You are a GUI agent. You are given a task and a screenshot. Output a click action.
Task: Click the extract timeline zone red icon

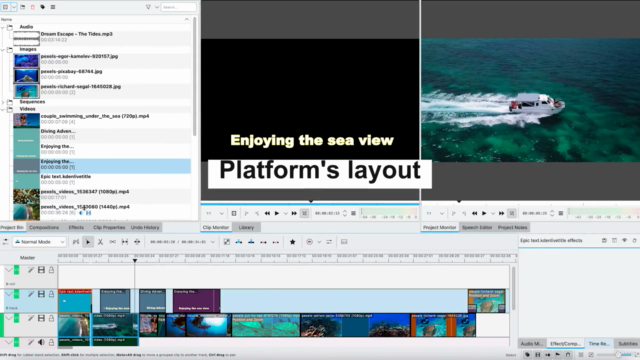click(263, 242)
